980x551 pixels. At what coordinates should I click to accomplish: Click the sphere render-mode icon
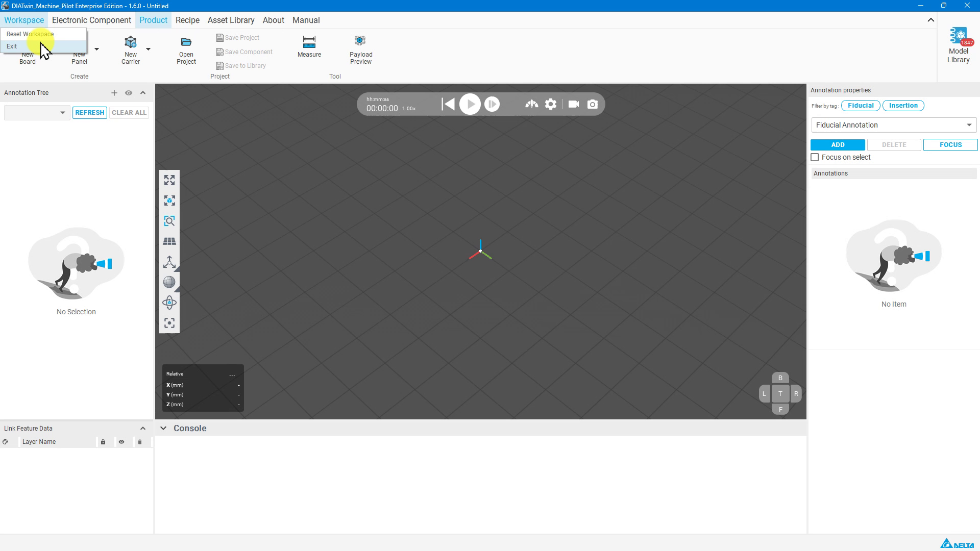click(x=169, y=282)
